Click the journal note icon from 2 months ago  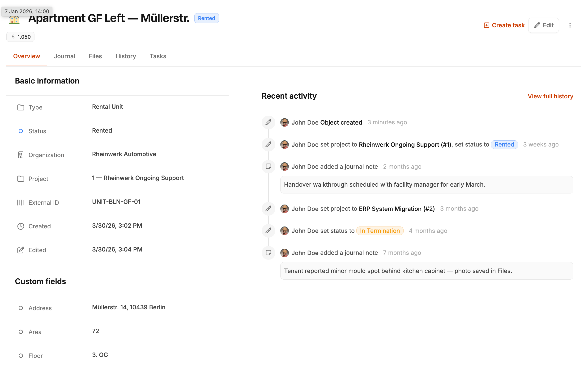[x=268, y=166]
